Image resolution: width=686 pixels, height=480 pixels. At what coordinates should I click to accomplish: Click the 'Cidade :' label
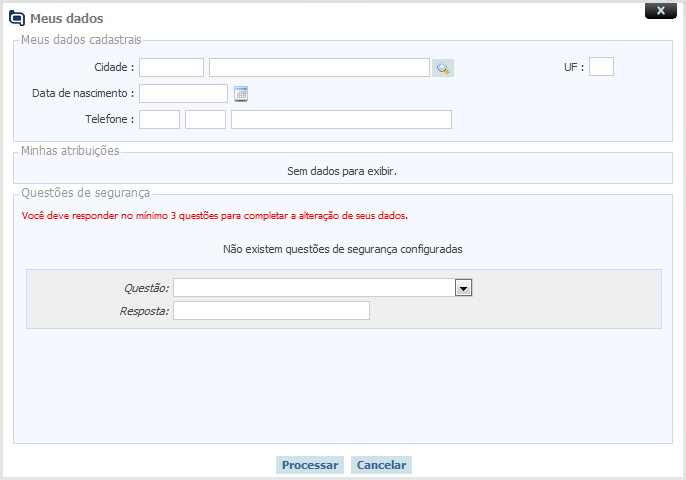[x=114, y=67]
